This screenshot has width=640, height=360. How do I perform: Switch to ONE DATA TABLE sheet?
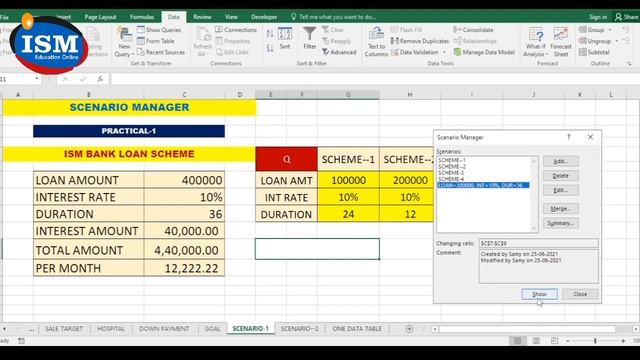pos(357,329)
